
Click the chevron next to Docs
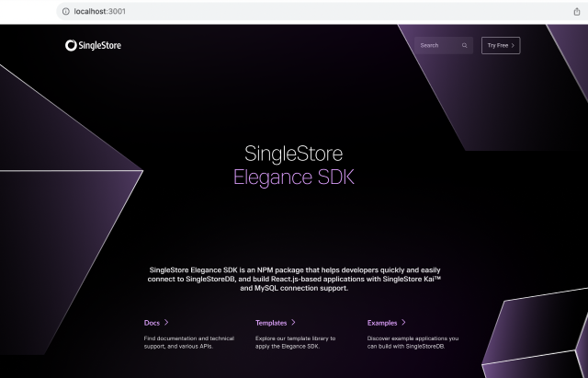166,323
